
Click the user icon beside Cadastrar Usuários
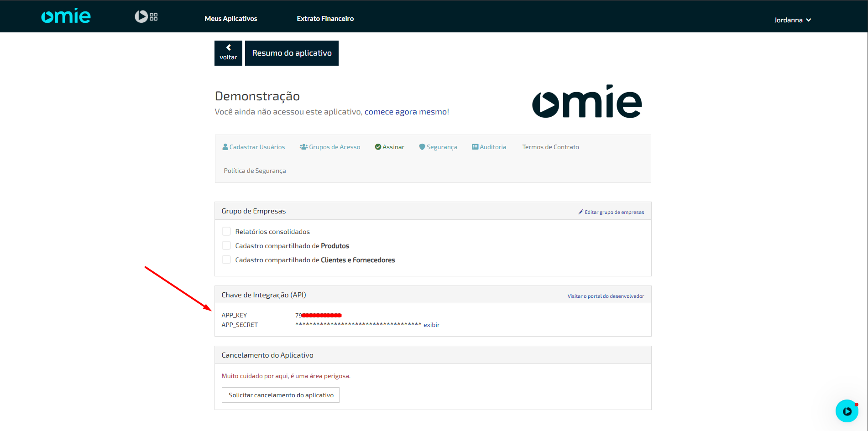pos(225,147)
